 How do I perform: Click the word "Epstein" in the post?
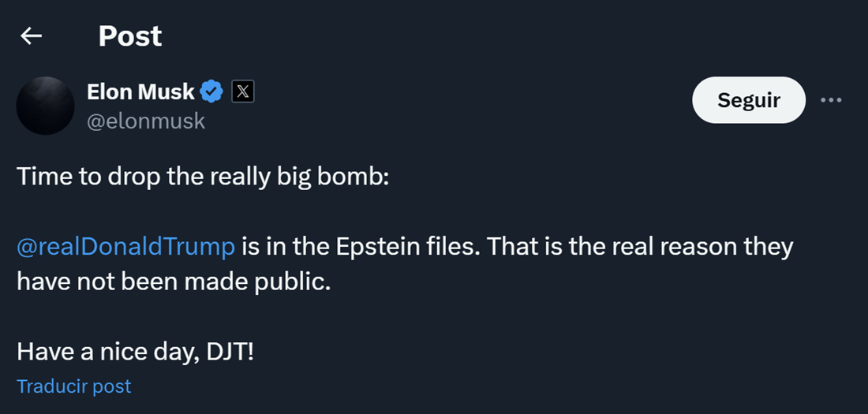click(378, 247)
